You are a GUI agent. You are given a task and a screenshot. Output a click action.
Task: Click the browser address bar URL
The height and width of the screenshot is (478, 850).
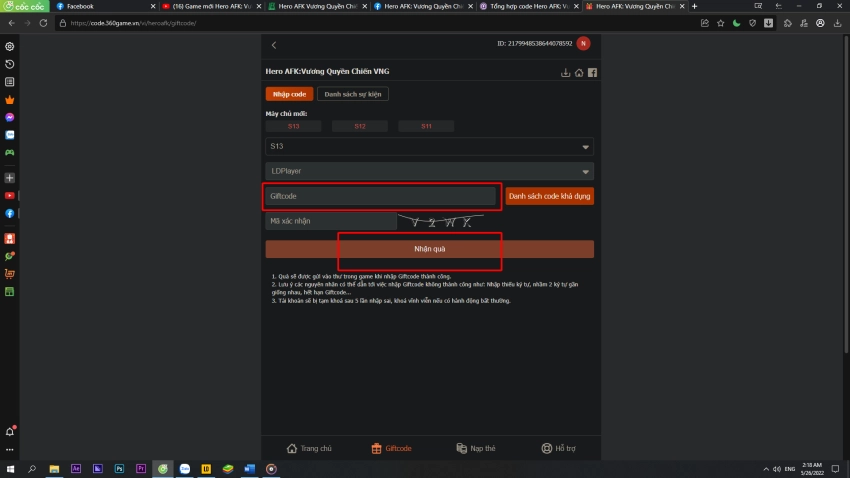133,23
